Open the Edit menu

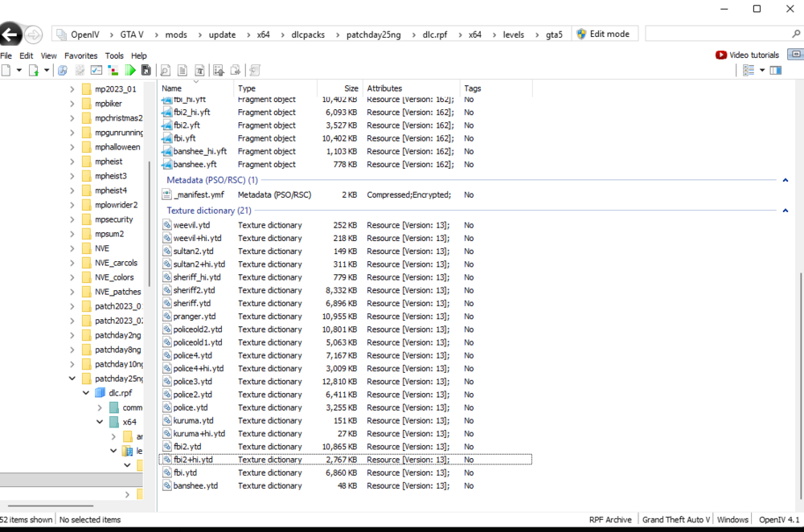[x=27, y=55]
